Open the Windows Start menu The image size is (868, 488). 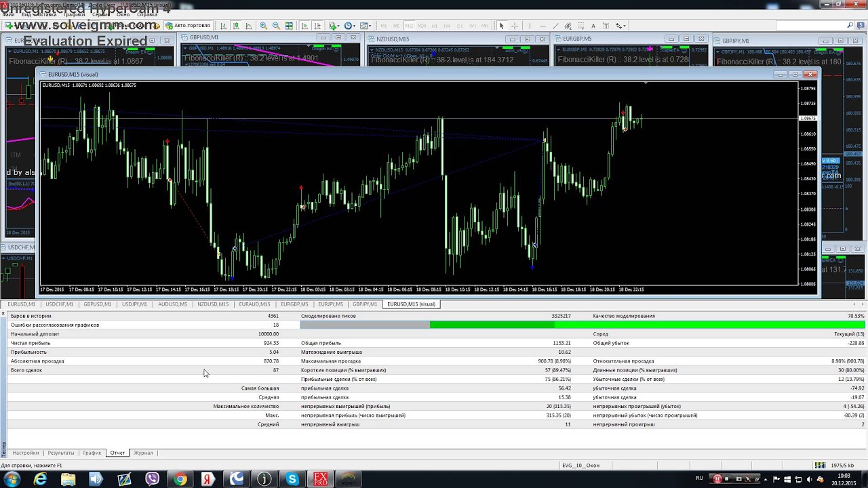[x=12, y=479]
